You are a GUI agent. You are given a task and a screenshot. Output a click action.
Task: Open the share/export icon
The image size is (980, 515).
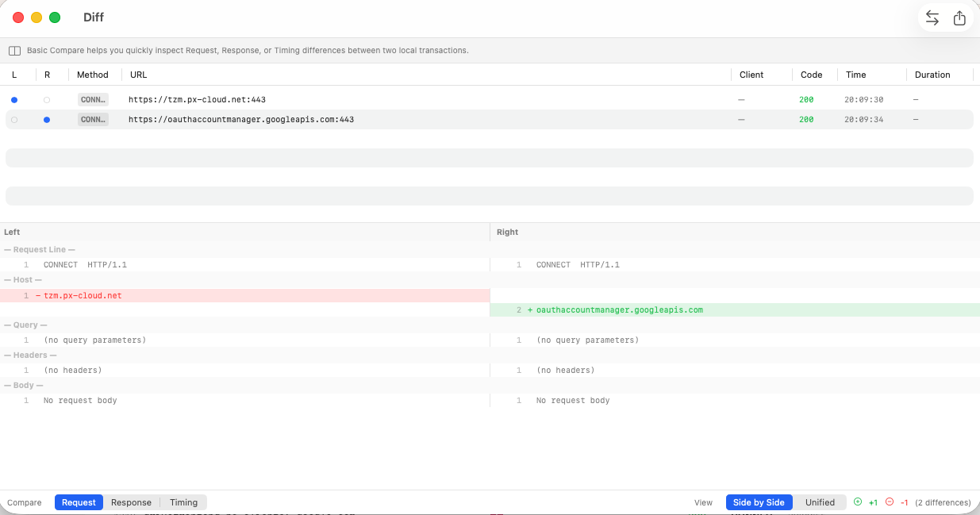tap(959, 17)
